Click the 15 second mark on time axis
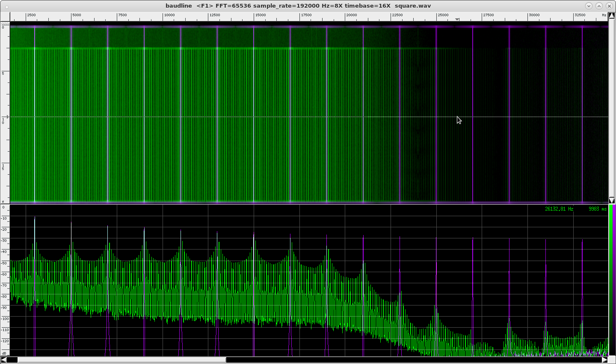 click(3, 167)
